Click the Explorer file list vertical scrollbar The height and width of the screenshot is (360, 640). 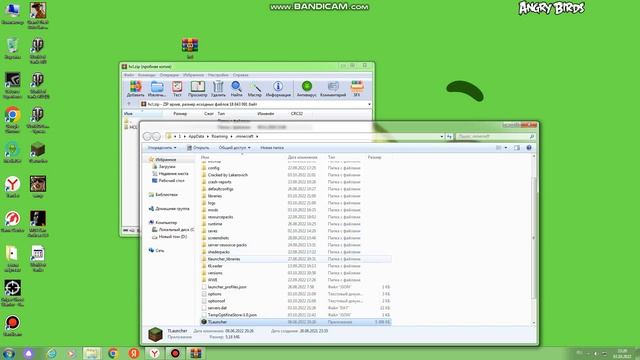tap(533, 239)
